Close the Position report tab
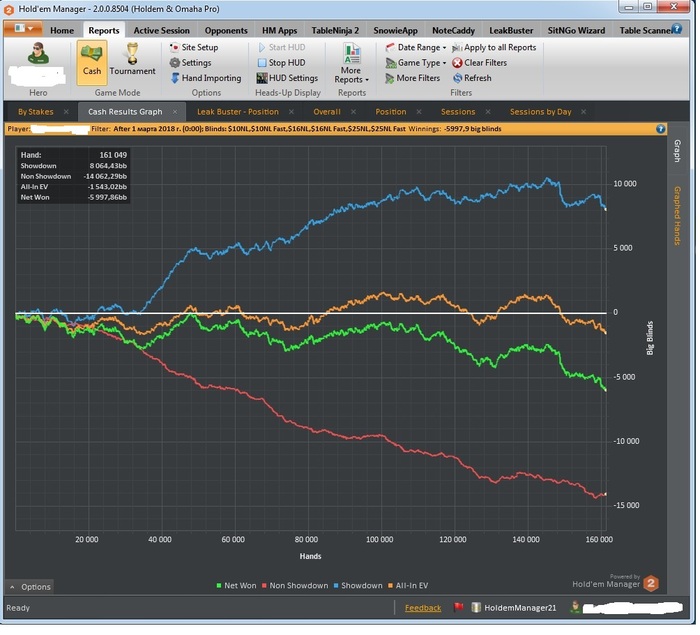Image resolution: width=700 pixels, height=635 pixels. [419, 112]
